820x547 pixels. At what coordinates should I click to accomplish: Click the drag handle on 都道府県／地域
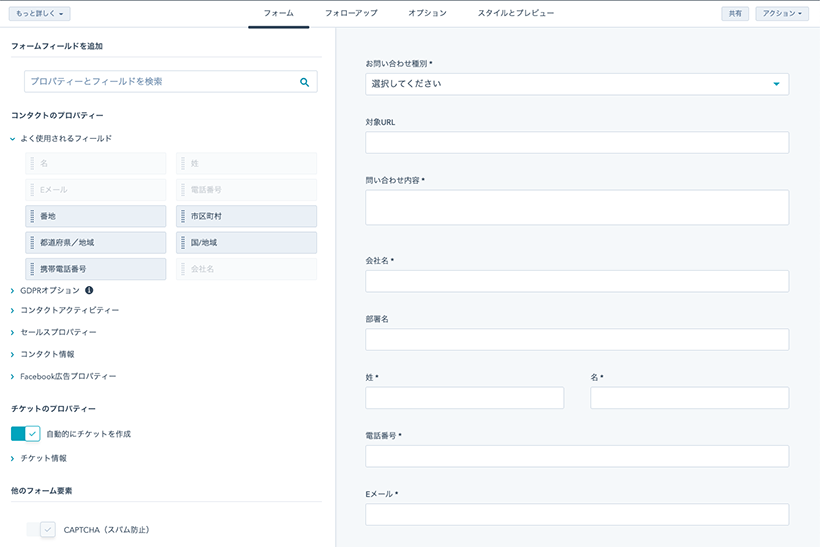pos(32,243)
